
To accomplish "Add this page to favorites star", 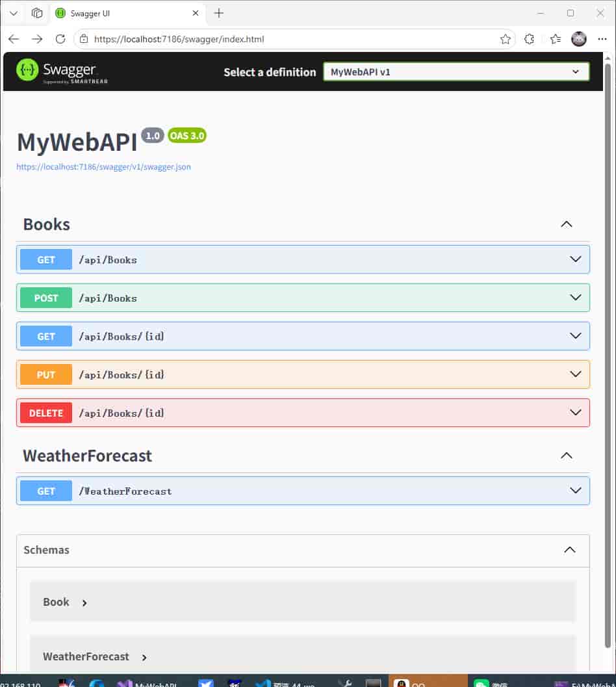I will click(505, 39).
